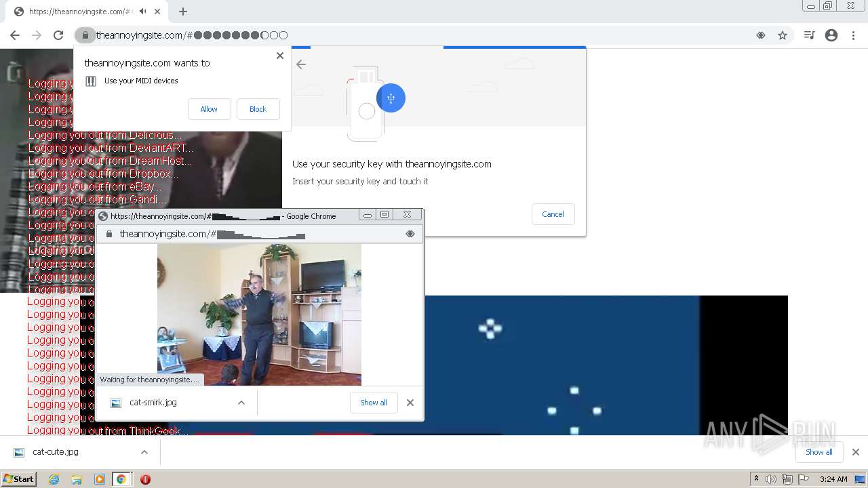Image resolution: width=868 pixels, height=488 pixels.
Task: Click Chrome icon in taskbar
Action: (x=121, y=479)
